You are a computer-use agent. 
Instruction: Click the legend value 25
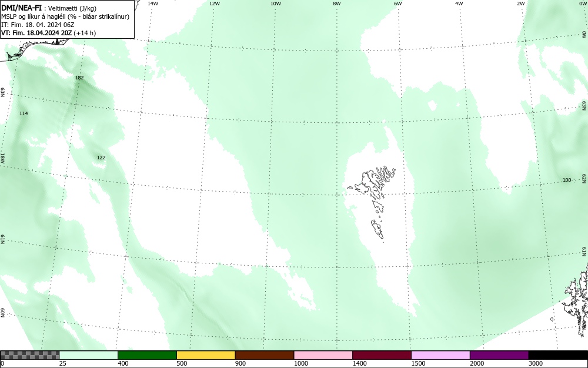tap(63, 363)
